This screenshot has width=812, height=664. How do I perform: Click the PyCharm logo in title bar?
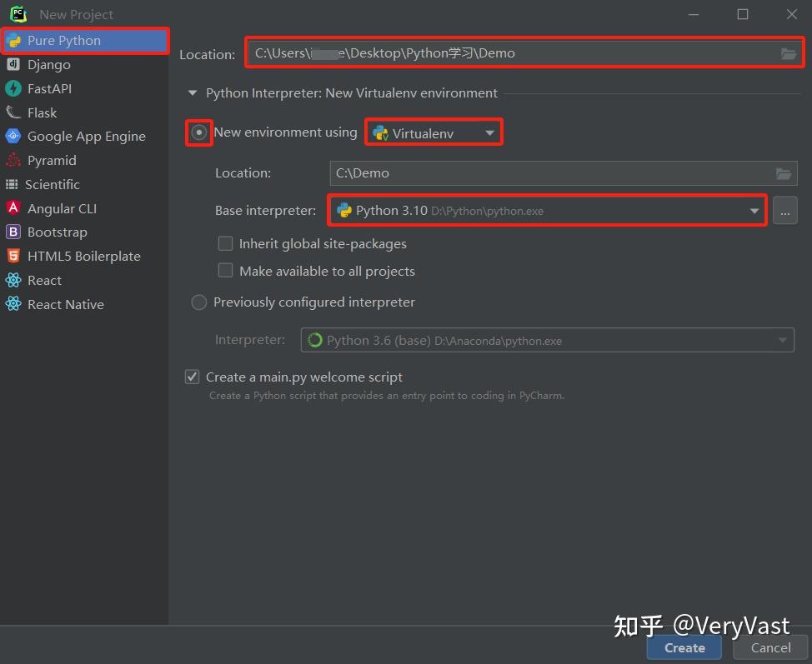18,14
